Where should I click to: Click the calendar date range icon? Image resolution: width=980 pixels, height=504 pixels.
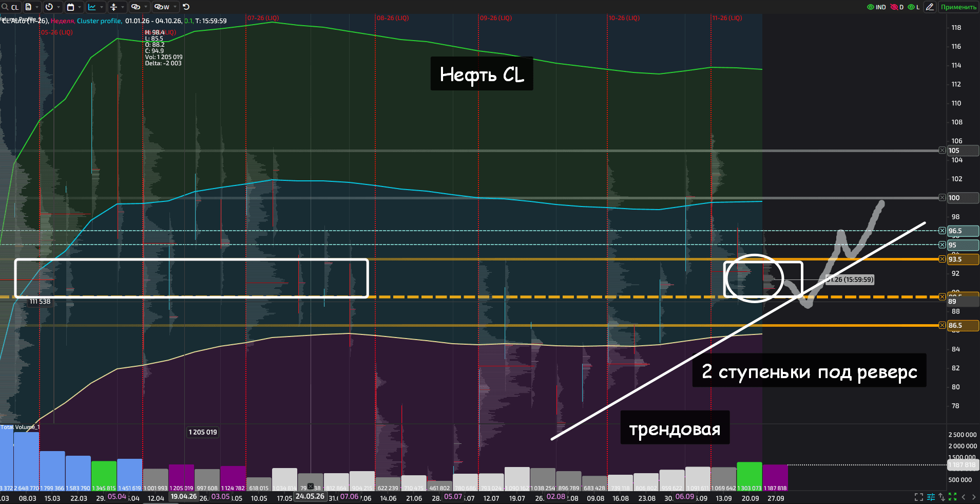71,7
